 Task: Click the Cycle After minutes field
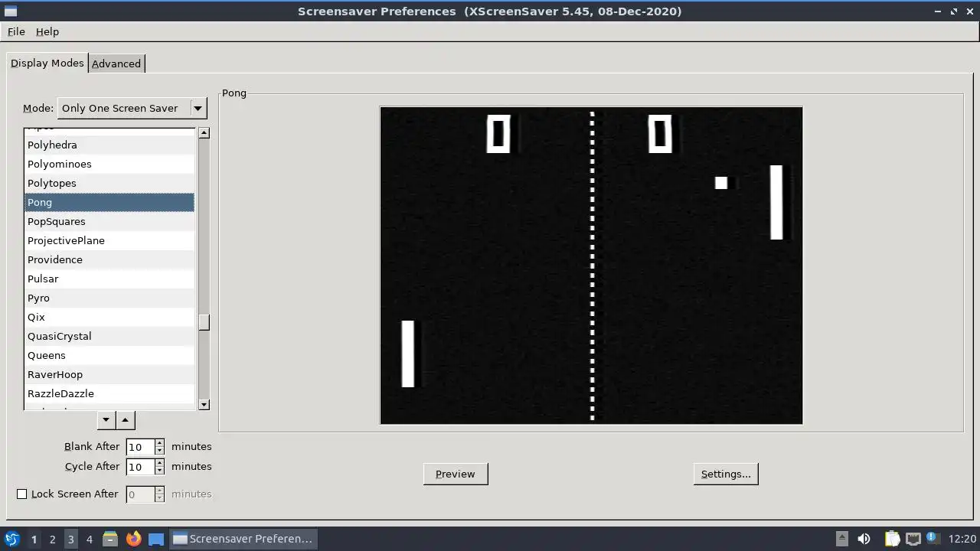pos(140,467)
